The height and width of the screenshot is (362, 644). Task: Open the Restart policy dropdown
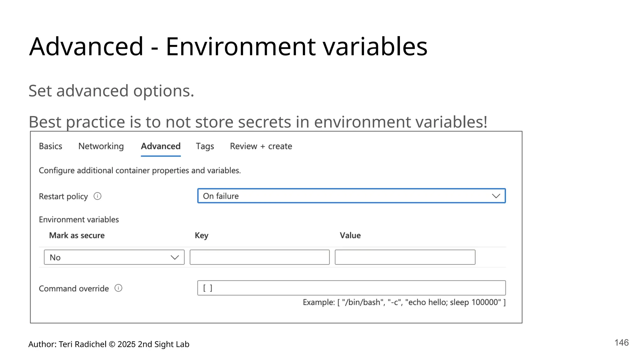pyautogui.click(x=352, y=196)
